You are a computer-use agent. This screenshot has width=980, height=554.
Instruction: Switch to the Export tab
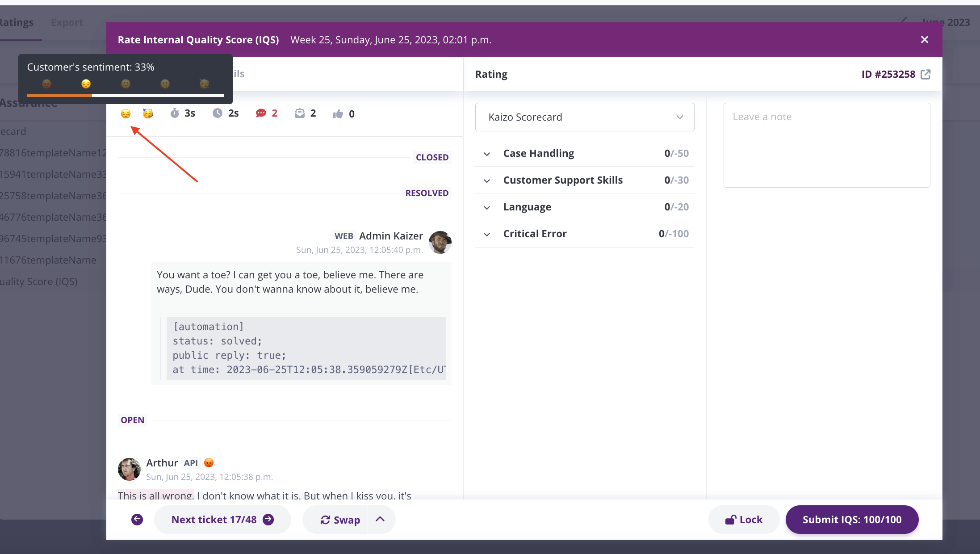pos(67,22)
